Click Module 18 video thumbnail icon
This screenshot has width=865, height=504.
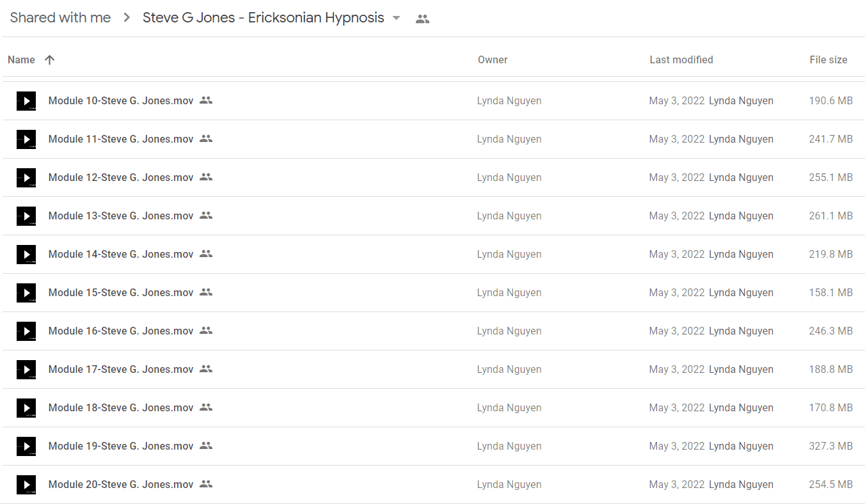click(26, 407)
